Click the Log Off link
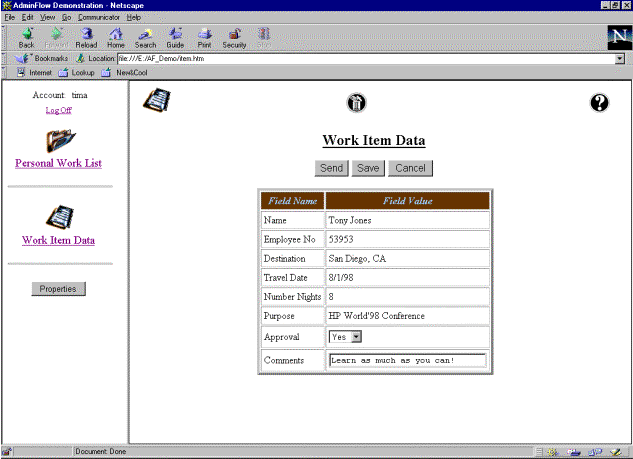 59,110
